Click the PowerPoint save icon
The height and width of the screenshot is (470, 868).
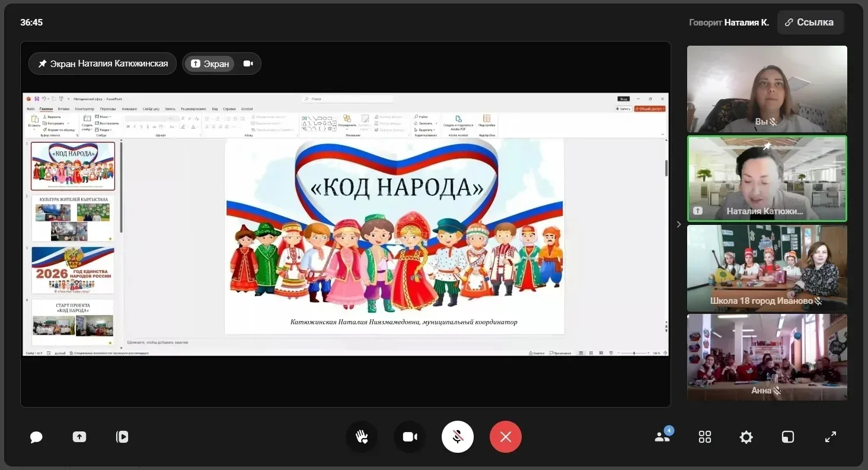[37, 99]
